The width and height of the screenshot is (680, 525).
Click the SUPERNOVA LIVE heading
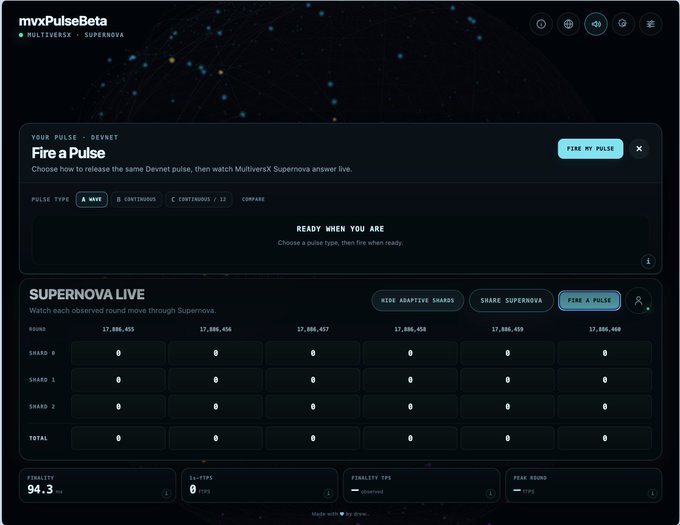click(x=87, y=295)
